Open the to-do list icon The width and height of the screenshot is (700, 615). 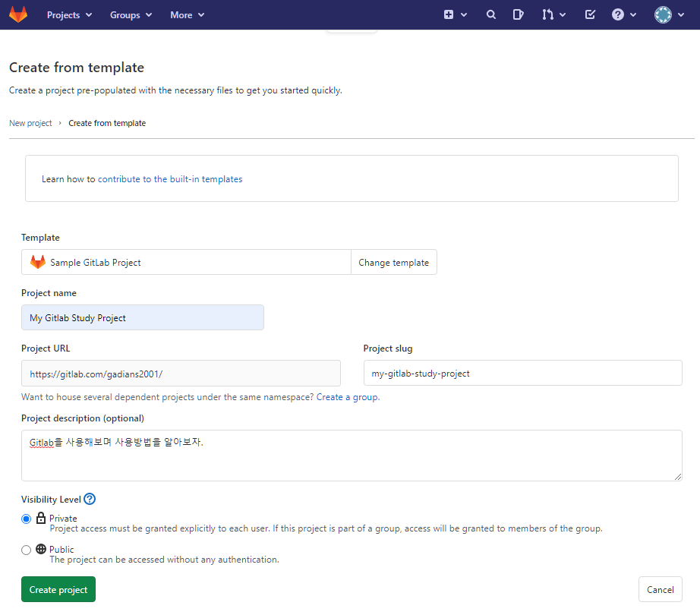click(590, 14)
